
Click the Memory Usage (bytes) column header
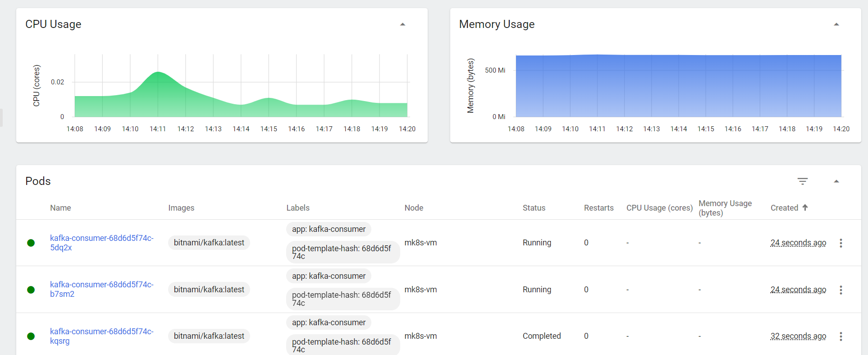coord(725,208)
